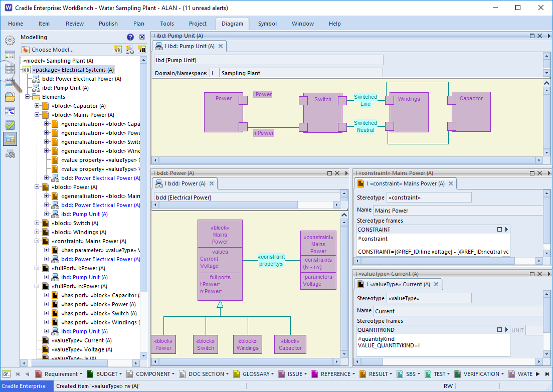Click the constraint Name field 'Mains Power'
The width and height of the screenshot is (553, 392).
click(458, 211)
